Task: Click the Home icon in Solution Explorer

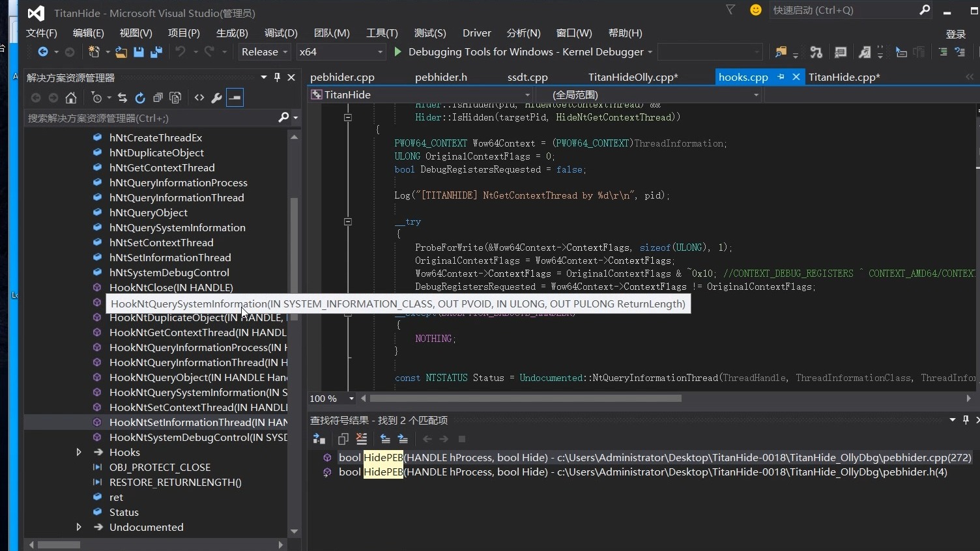Action: [71, 98]
